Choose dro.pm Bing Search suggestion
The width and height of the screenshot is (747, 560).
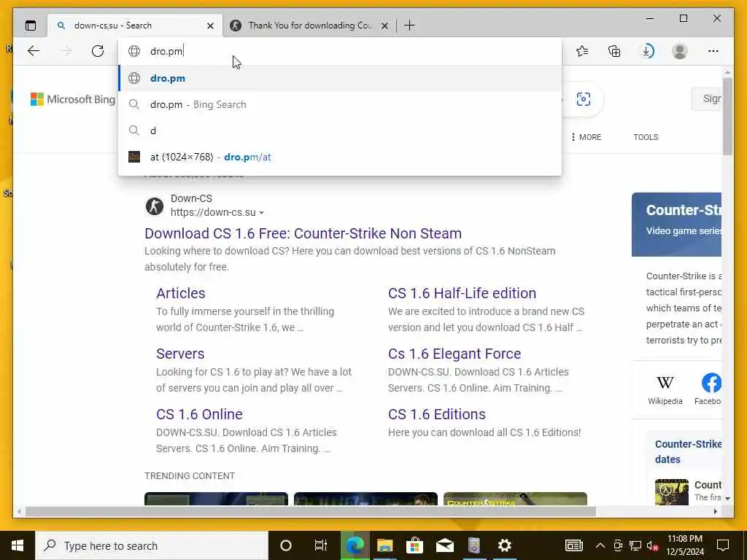point(340,104)
